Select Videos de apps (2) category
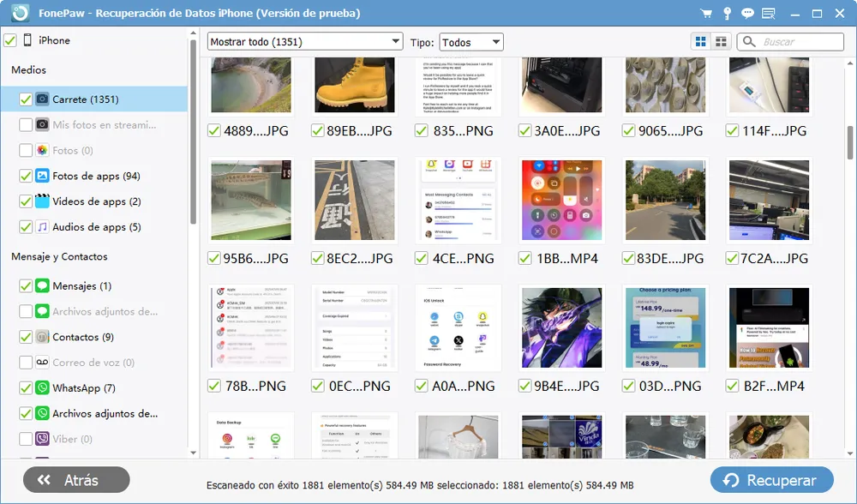 (x=96, y=202)
